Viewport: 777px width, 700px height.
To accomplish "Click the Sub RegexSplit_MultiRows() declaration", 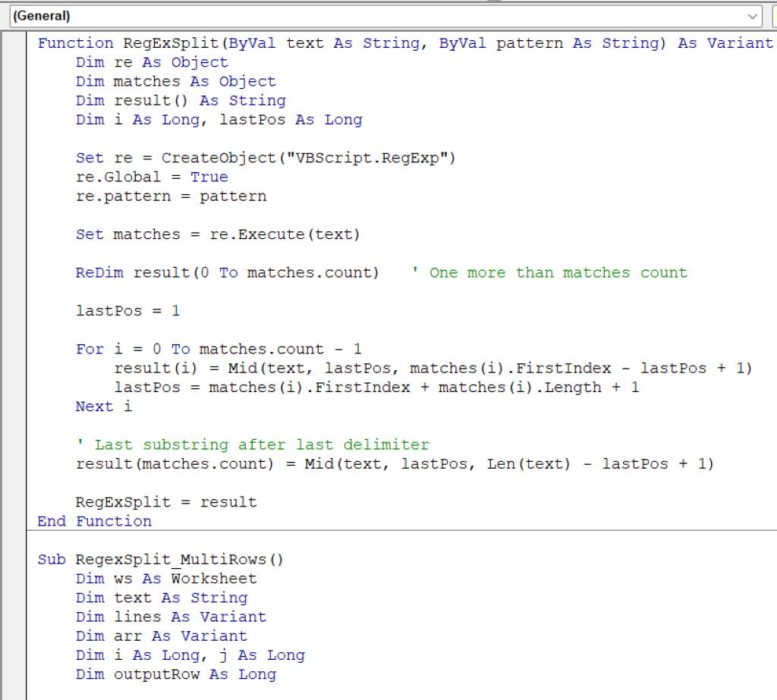I will [160, 560].
